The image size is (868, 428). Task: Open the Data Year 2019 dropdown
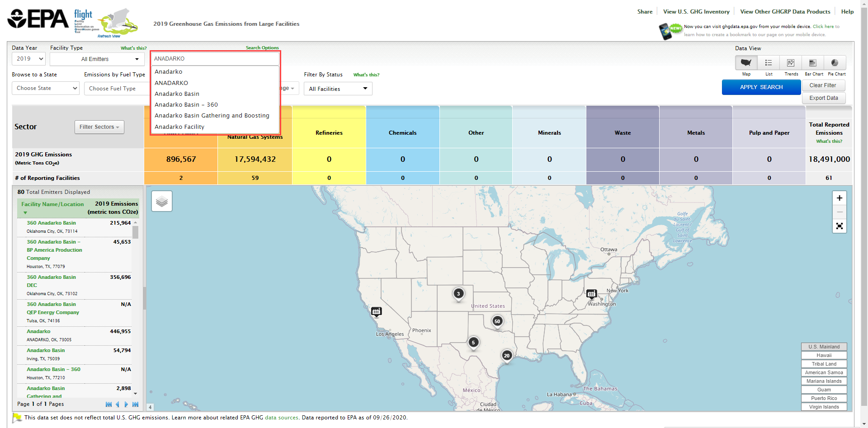(29, 59)
